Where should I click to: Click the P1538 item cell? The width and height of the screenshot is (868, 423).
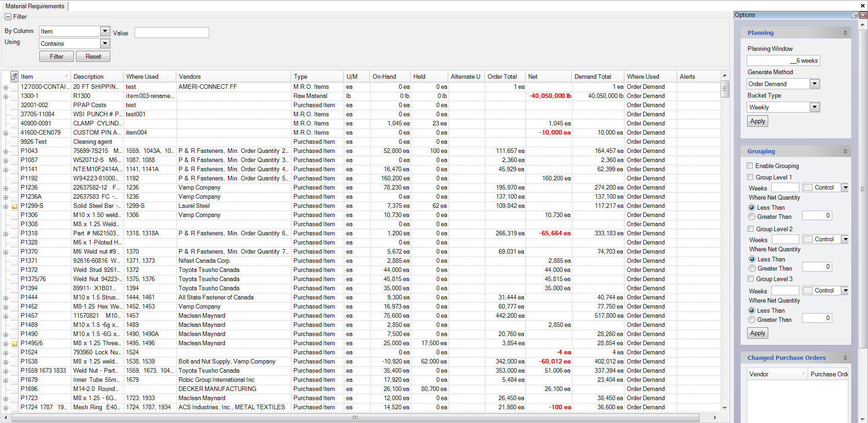pyautogui.click(x=44, y=362)
